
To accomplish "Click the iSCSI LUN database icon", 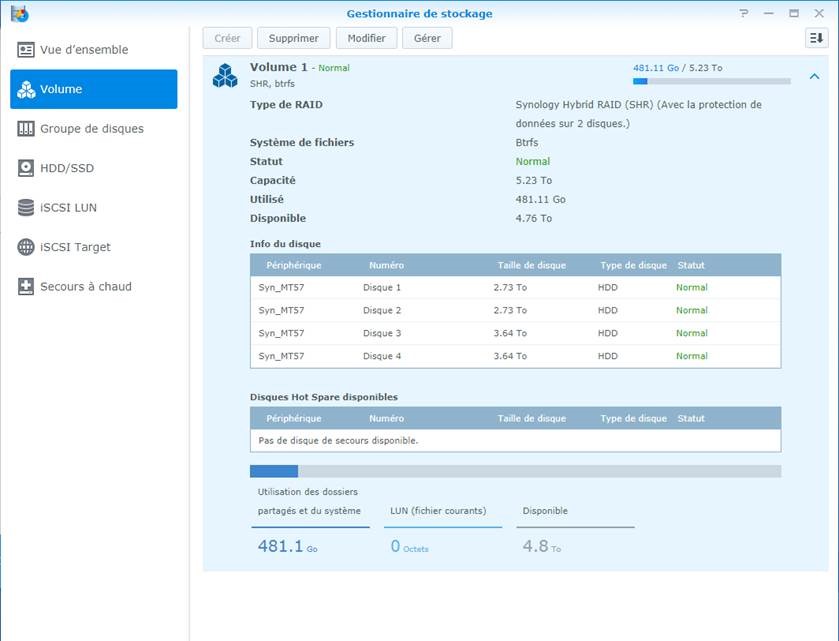I will click(x=26, y=208).
